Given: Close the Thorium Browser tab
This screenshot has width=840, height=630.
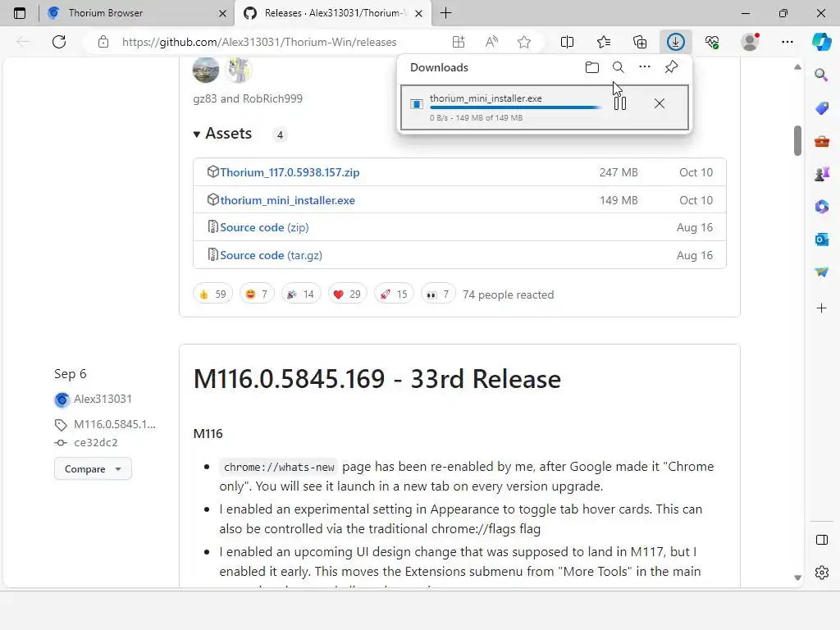Looking at the screenshot, I should pos(222,13).
